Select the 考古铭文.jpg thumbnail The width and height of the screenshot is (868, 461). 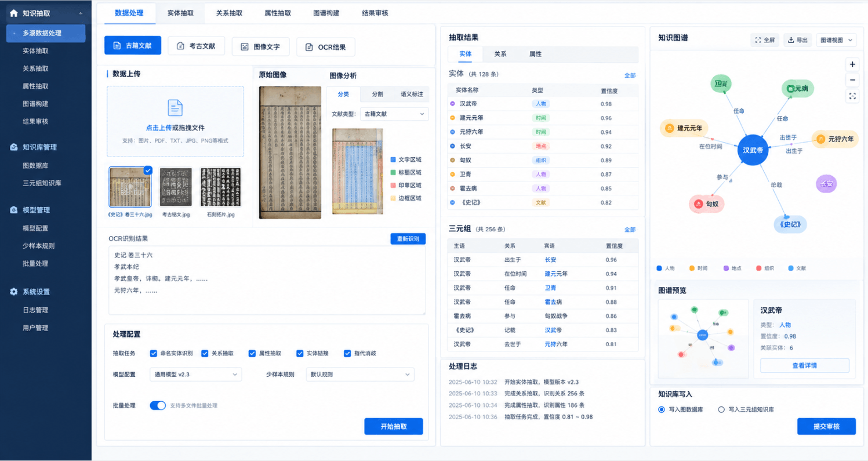(x=176, y=187)
